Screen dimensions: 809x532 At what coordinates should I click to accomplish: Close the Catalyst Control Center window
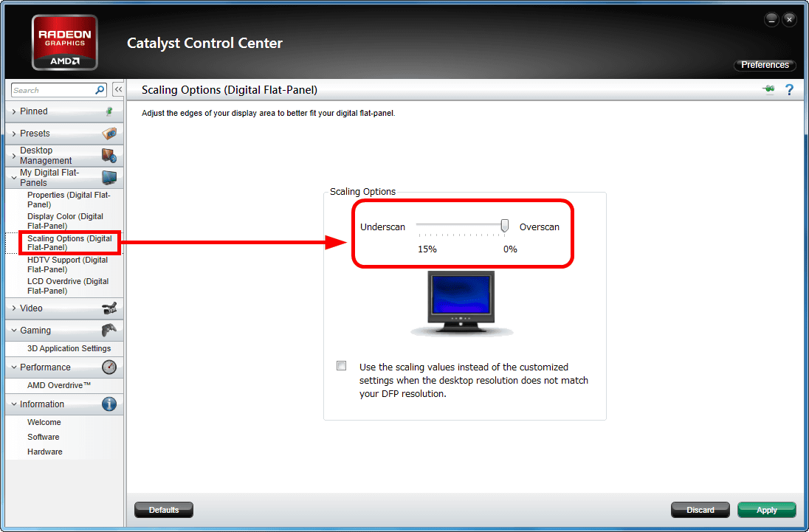click(789, 20)
